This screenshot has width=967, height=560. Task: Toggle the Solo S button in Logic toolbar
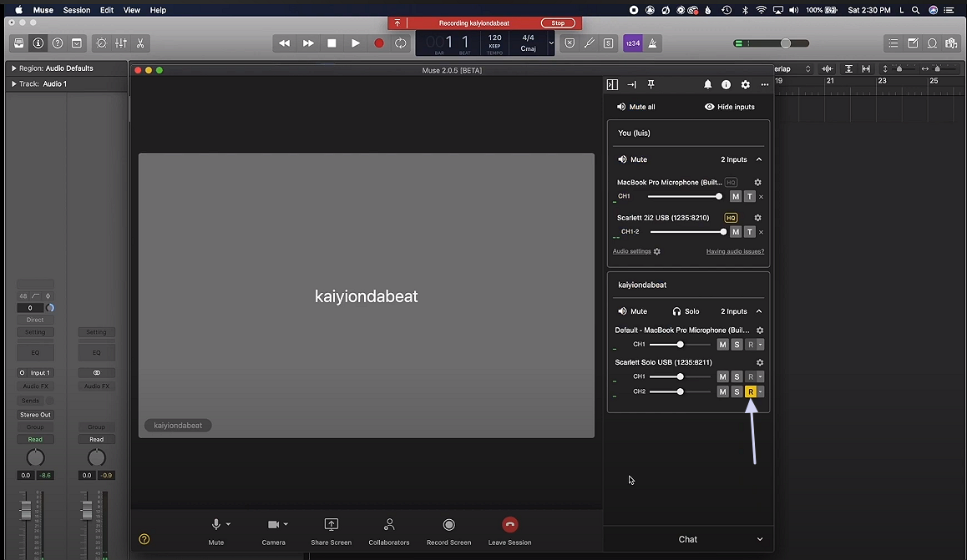click(608, 43)
